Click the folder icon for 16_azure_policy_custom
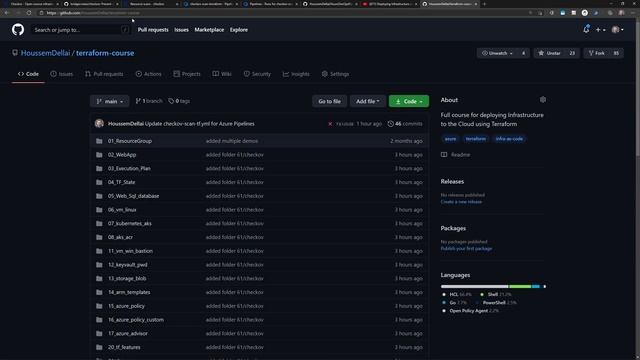 coord(99,320)
